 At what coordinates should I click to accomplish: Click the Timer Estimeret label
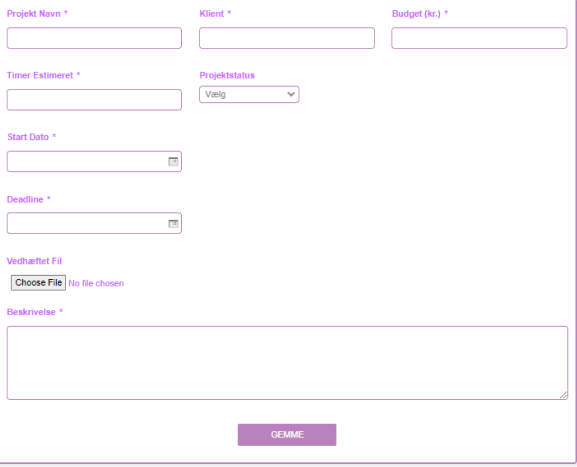(x=40, y=75)
